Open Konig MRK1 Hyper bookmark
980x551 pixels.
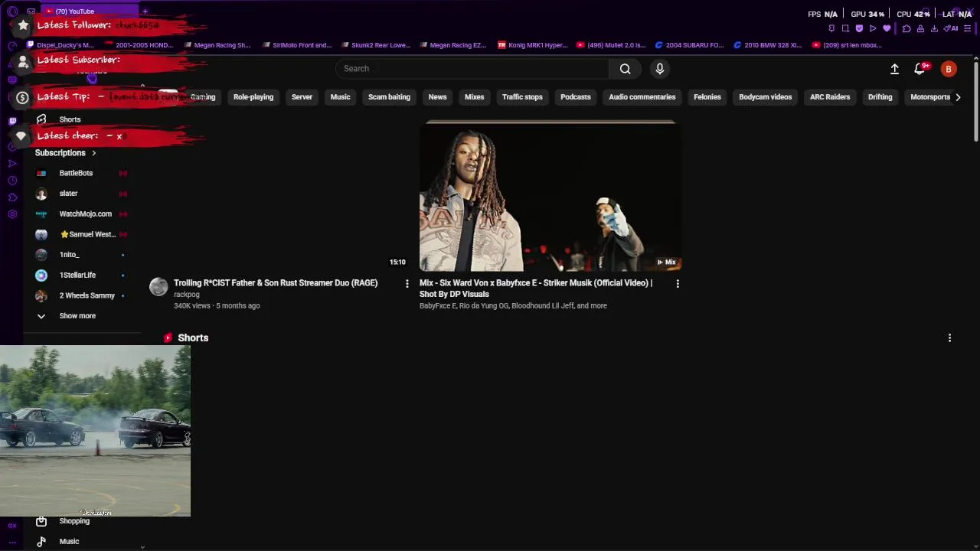(x=532, y=45)
